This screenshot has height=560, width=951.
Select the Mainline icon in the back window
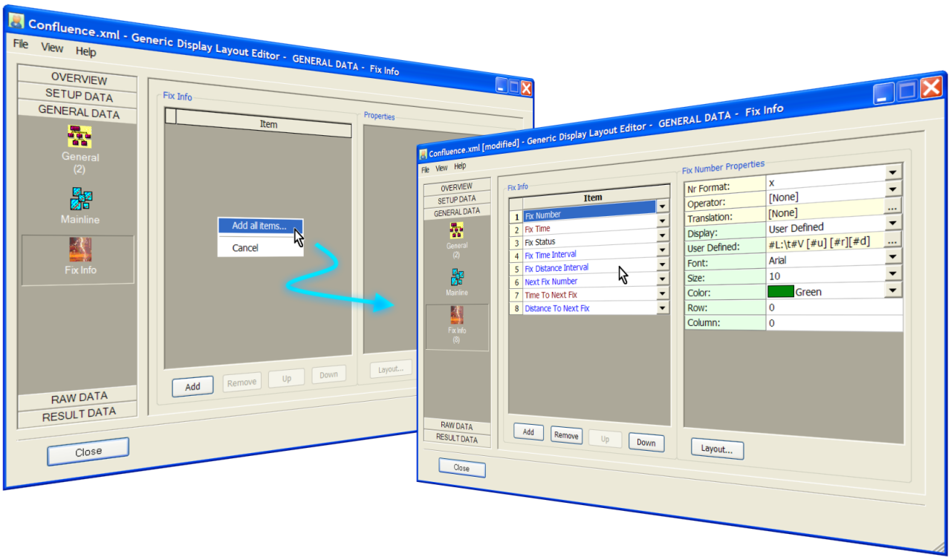[x=80, y=199]
